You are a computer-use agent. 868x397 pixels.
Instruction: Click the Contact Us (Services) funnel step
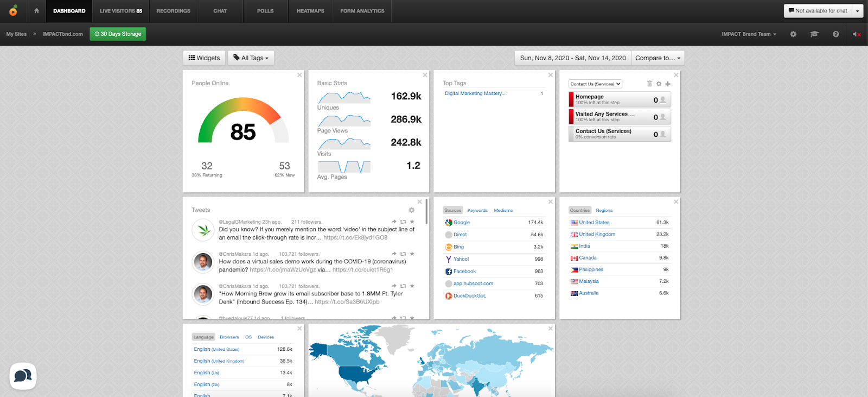(620, 134)
